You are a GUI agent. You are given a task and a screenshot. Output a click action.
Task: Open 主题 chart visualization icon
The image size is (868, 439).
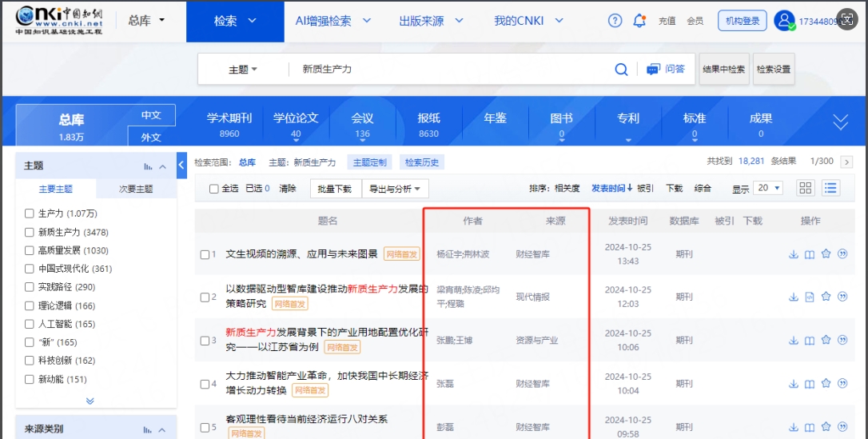(148, 166)
